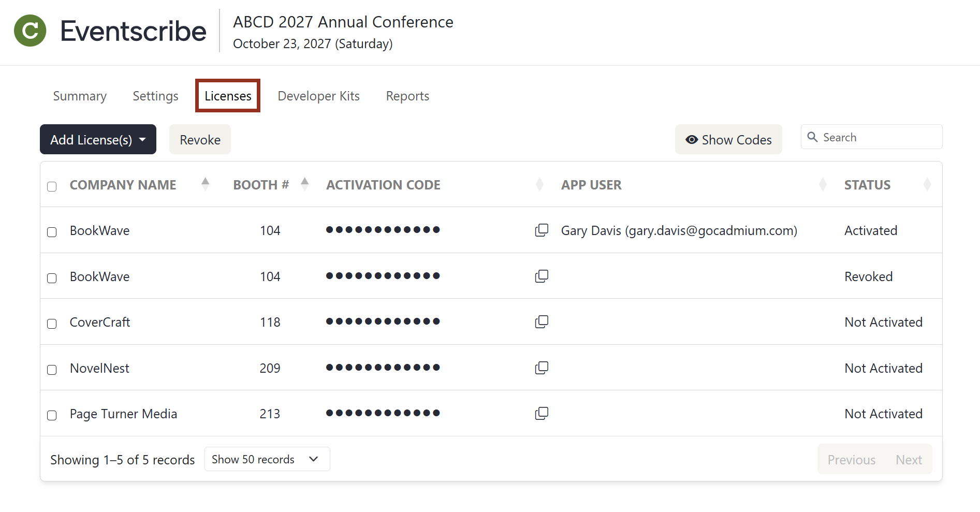This screenshot has width=980, height=512.
Task: Check the BookWave Activated row checkbox
Action: (52, 232)
